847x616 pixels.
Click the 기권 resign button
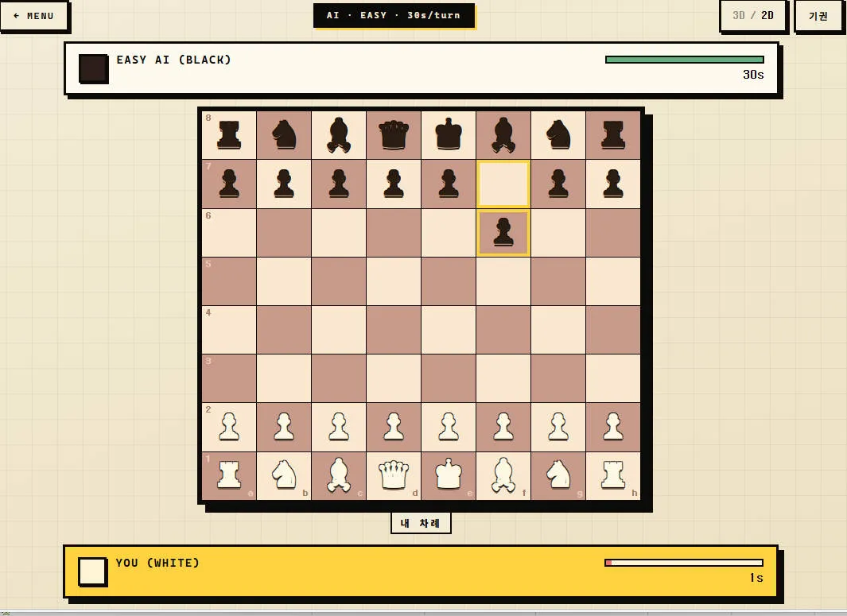click(x=818, y=16)
